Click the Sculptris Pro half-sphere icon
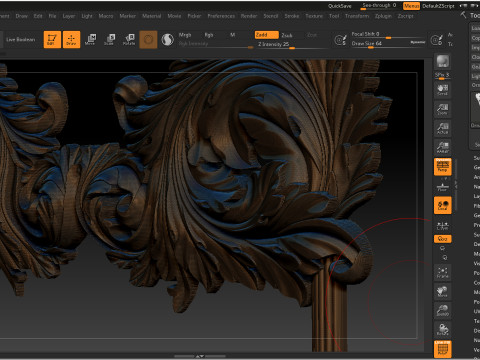Viewport: 480px width, 360px height. (167, 40)
